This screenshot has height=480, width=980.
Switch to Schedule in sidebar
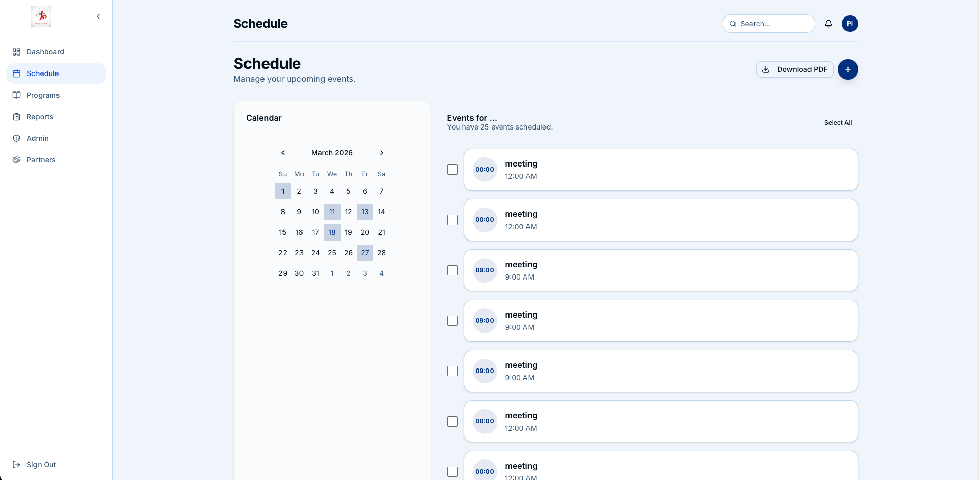coord(43,73)
